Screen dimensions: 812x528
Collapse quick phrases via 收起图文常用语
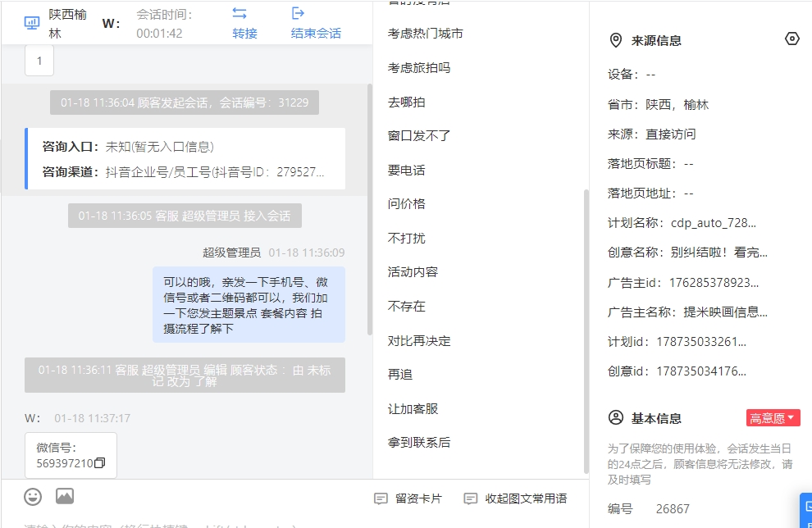point(526,498)
